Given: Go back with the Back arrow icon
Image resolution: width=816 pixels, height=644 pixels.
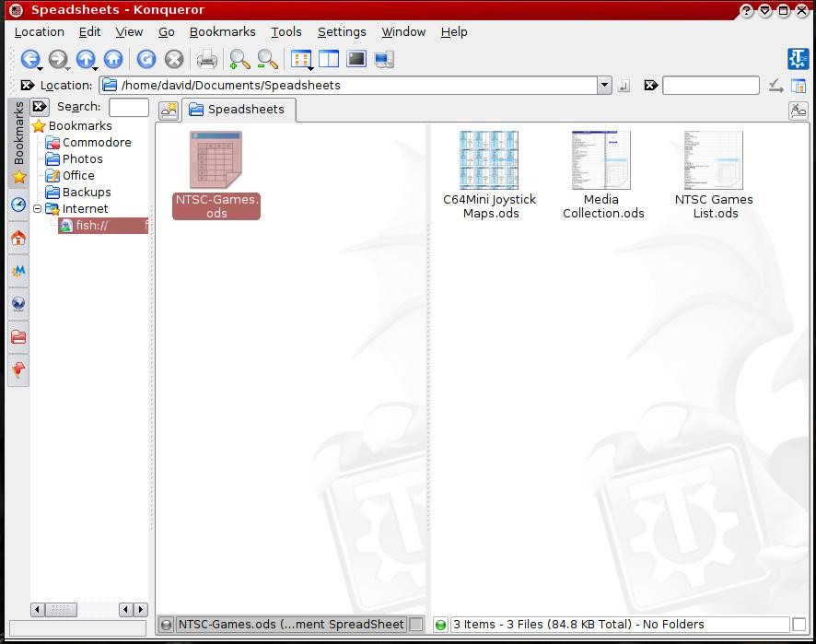Looking at the screenshot, I should coord(30,59).
